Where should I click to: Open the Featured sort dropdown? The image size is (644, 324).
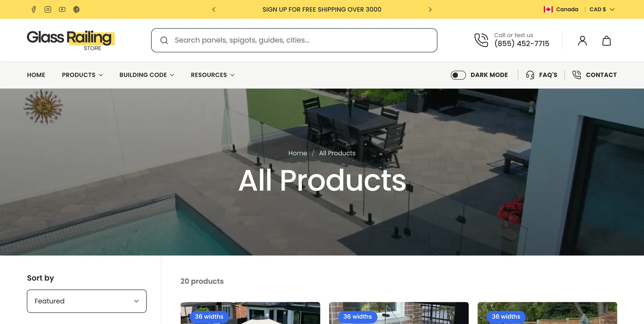(x=87, y=301)
